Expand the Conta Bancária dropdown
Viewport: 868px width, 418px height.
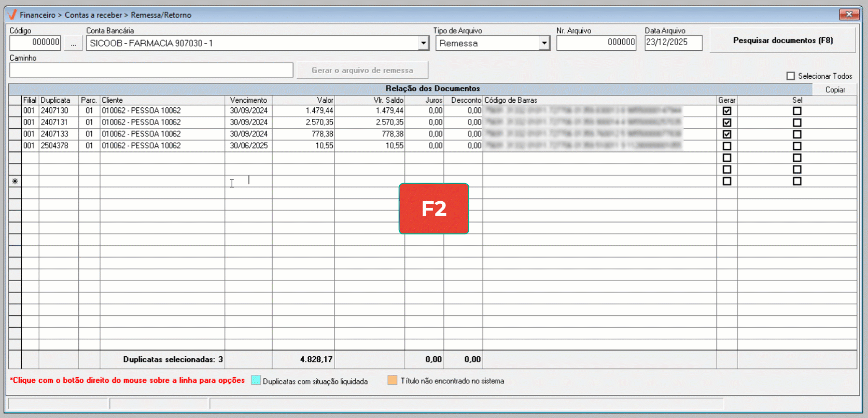[x=424, y=43]
